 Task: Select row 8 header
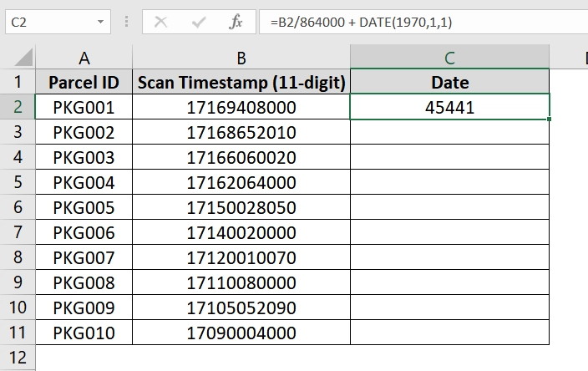click(18, 257)
